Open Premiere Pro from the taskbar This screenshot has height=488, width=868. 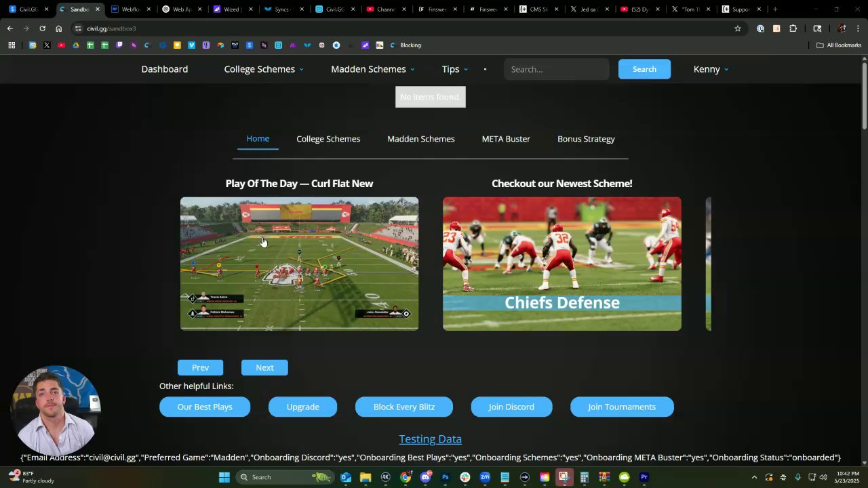coord(644,477)
